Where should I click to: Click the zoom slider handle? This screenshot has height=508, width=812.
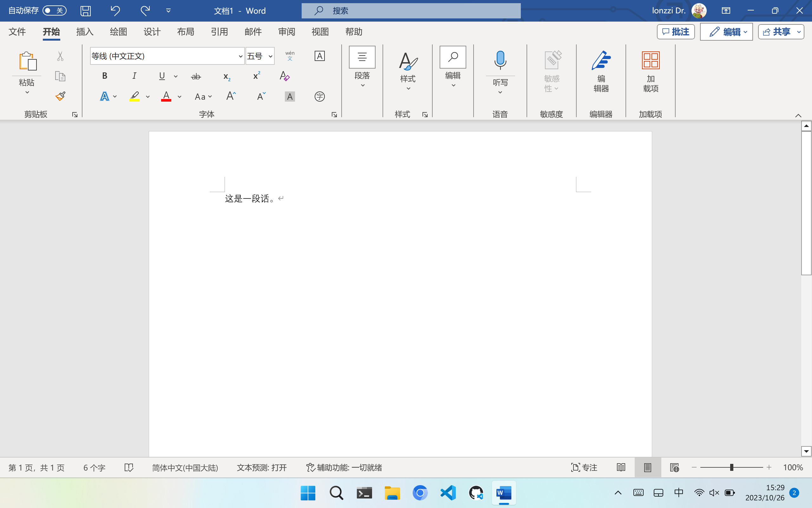(731, 467)
